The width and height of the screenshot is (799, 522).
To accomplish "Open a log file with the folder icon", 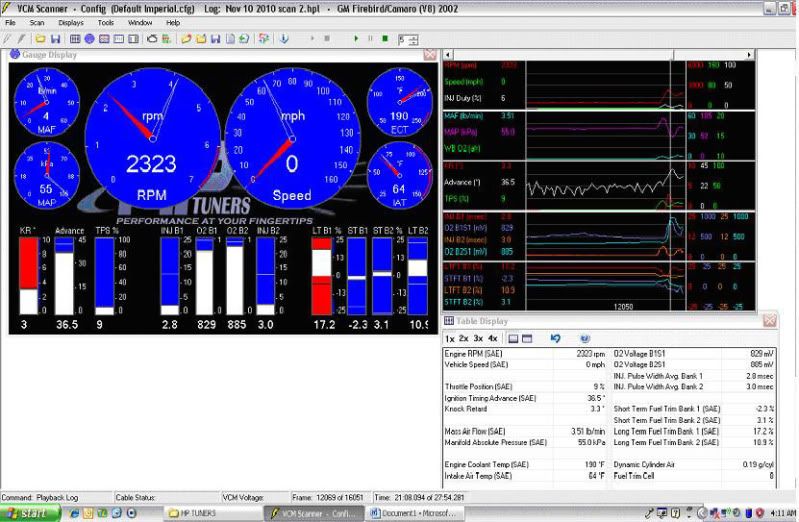I will click(41, 38).
